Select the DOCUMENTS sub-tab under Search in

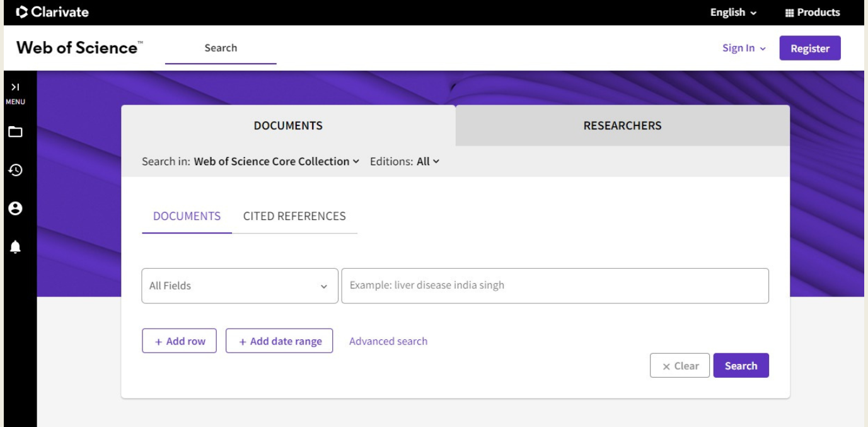[187, 216]
